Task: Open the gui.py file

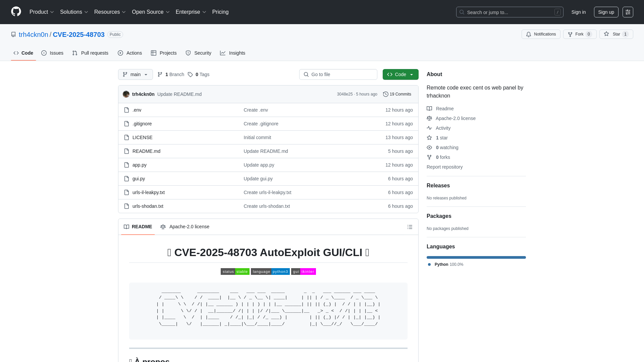Action: click(139, 179)
